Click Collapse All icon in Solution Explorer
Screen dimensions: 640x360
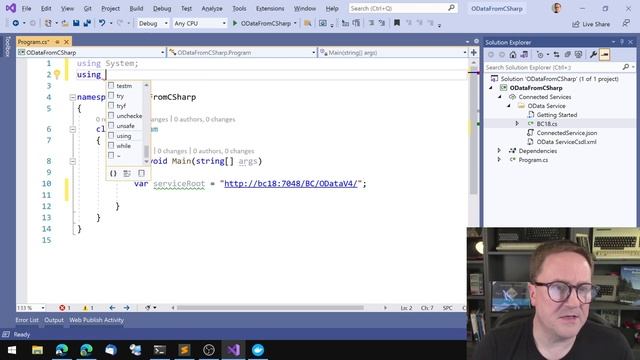tap(567, 55)
